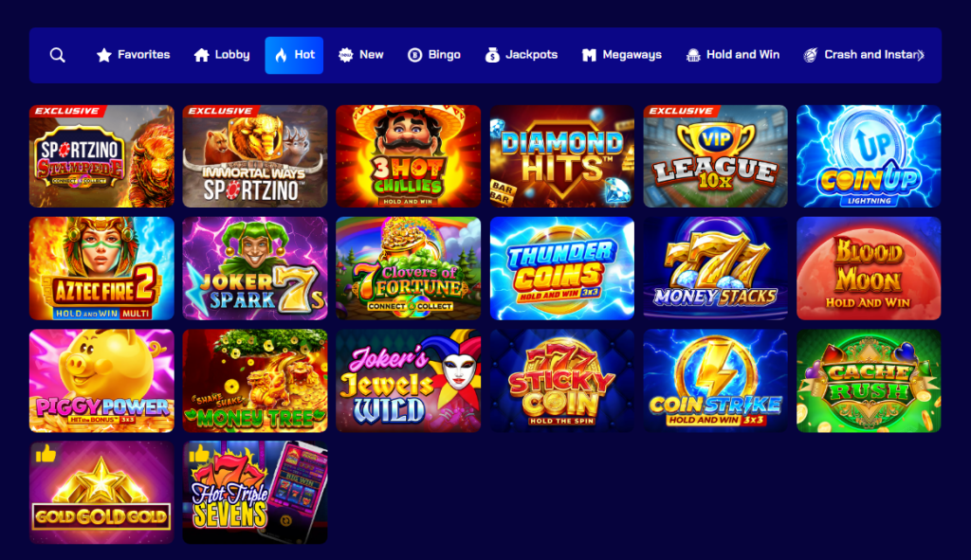Launch Hot Triple Sevens game
This screenshot has width=971, height=560.
click(x=255, y=493)
